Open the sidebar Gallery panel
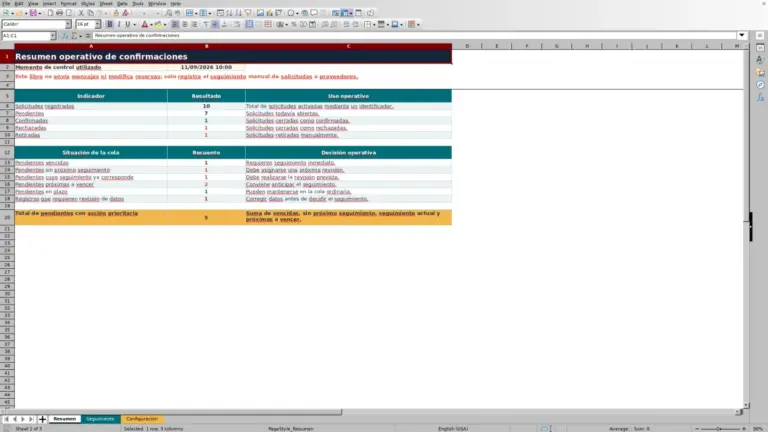The width and height of the screenshot is (768, 432). click(x=760, y=72)
